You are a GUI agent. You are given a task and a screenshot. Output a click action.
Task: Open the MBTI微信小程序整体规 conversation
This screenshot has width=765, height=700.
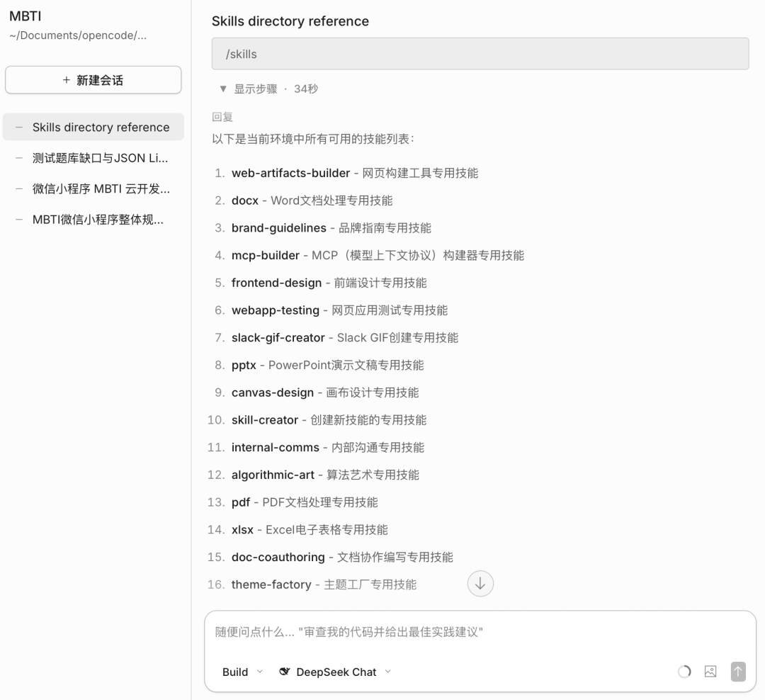click(97, 220)
